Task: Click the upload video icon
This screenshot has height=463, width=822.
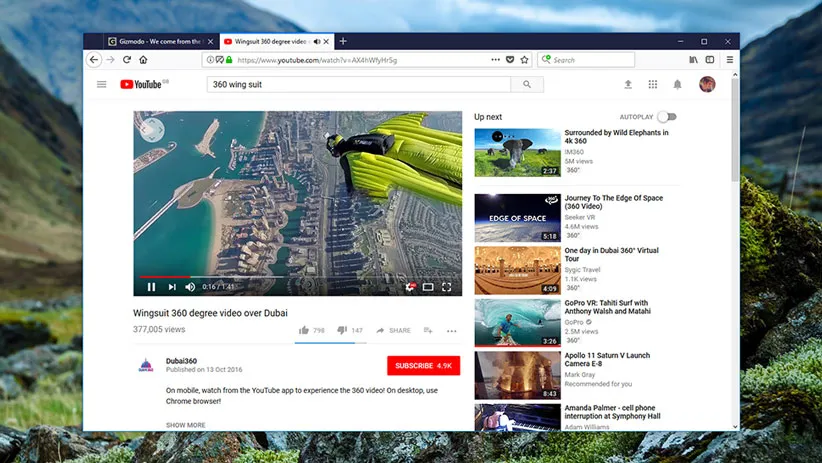Action: [628, 85]
